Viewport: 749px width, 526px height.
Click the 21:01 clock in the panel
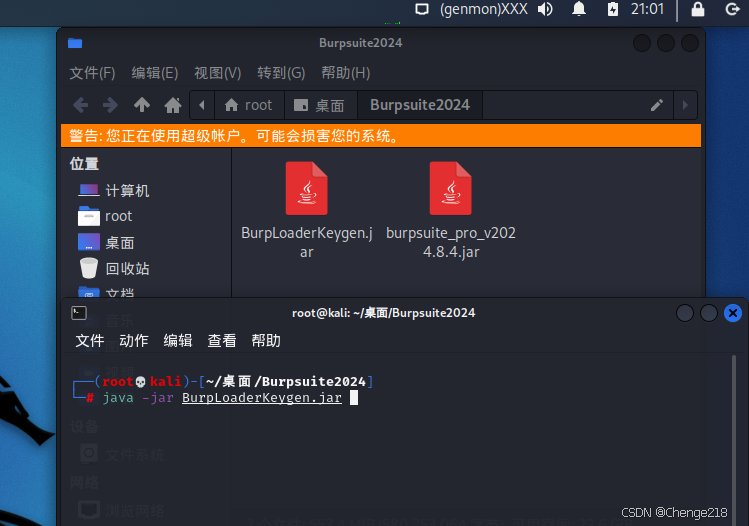647,9
